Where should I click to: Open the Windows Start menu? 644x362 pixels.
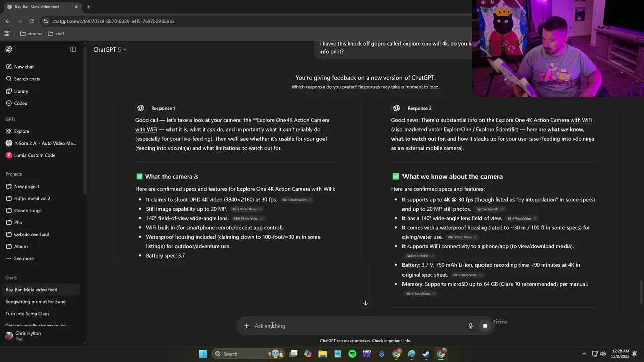click(203, 354)
